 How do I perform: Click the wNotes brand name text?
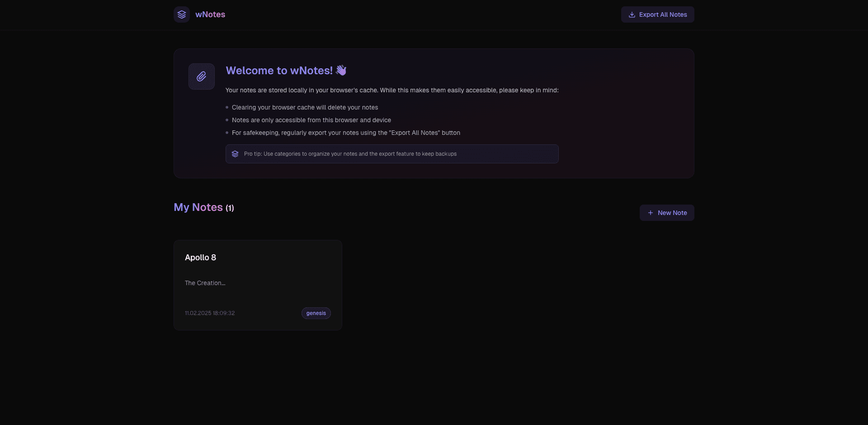coord(210,14)
